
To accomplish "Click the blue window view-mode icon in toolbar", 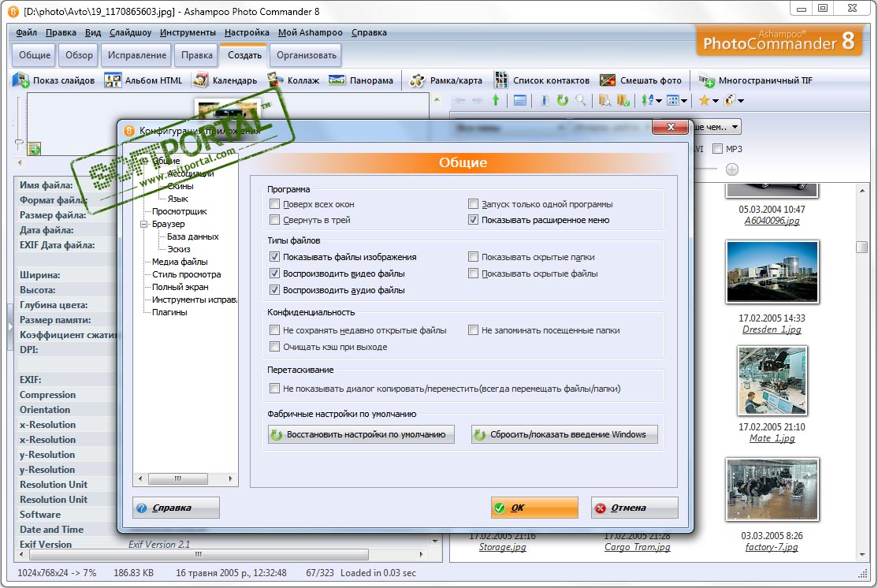I will pyautogui.click(x=520, y=100).
